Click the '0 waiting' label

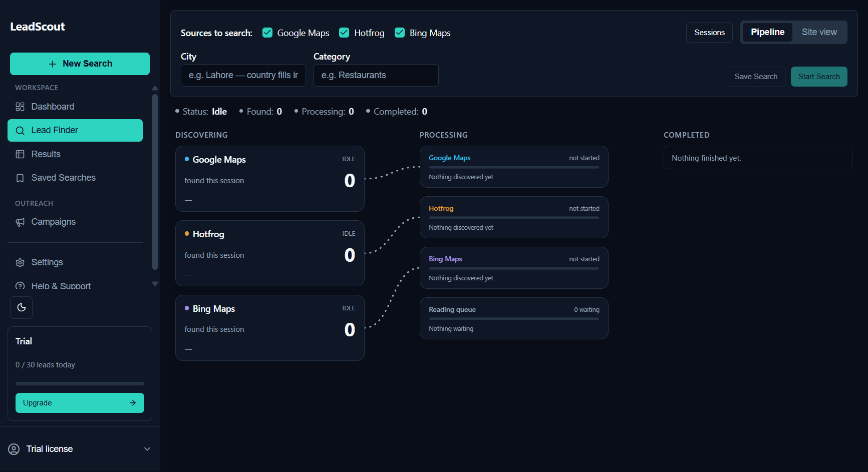pyautogui.click(x=587, y=310)
